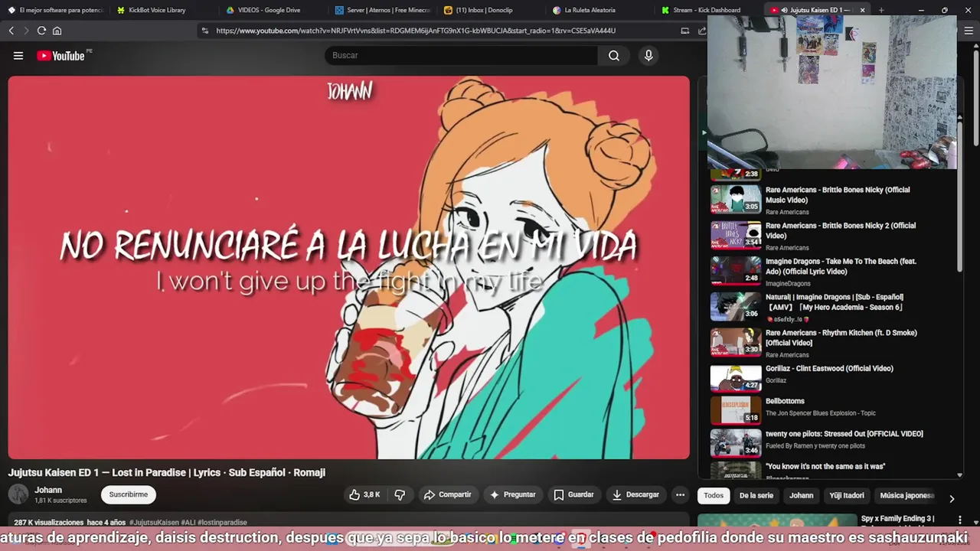The width and height of the screenshot is (980, 551).
Task: Show more filter chips with right arrow
Action: 952,498
